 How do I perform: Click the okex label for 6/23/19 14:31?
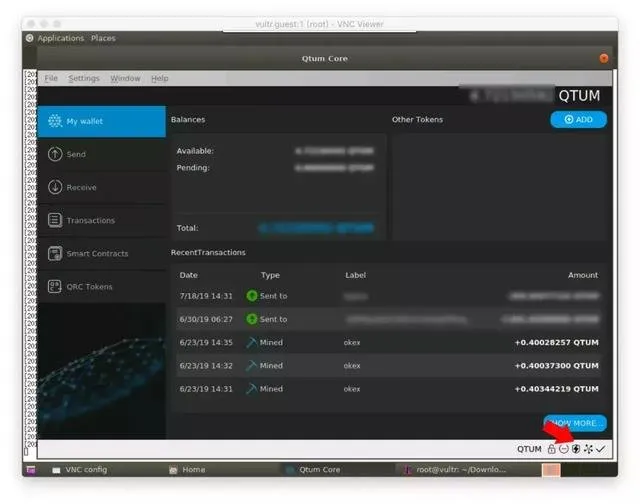click(352, 389)
